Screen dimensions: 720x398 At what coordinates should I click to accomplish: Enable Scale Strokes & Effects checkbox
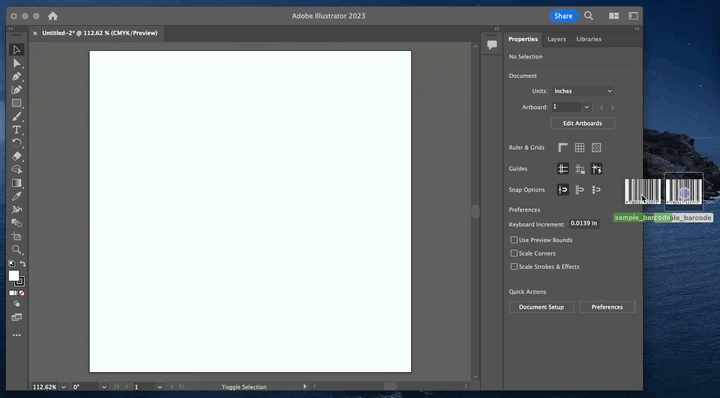coord(514,266)
